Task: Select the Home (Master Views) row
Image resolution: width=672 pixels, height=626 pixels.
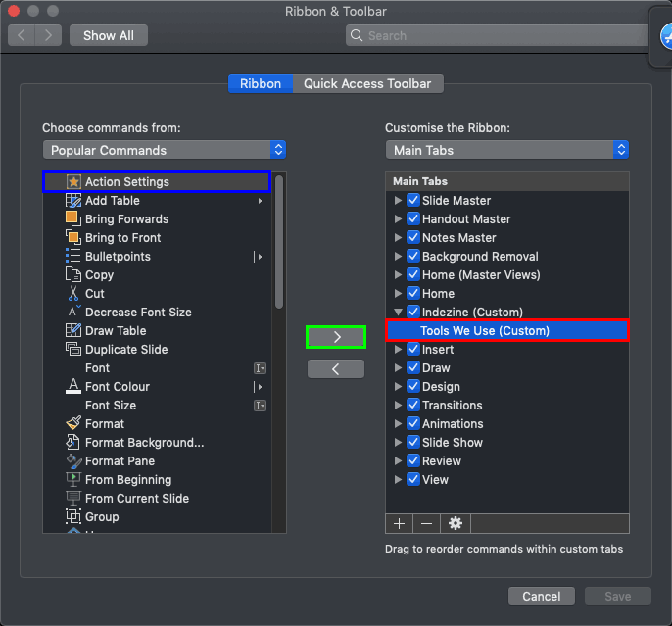Action: pyautogui.click(x=507, y=274)
